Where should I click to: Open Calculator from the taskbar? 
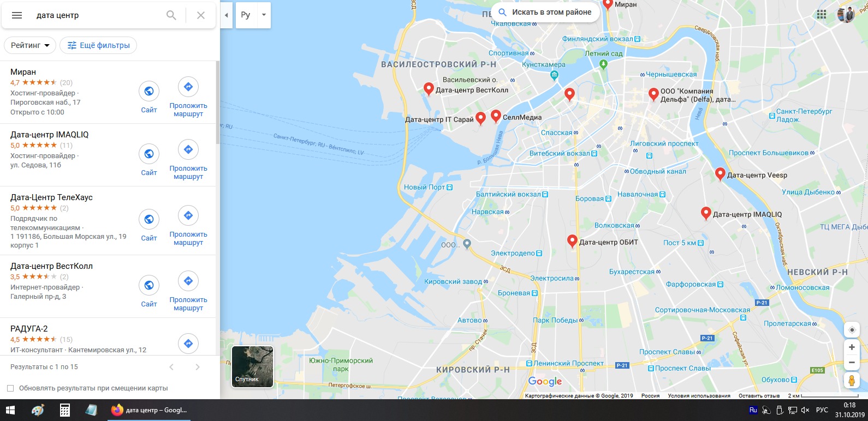65,410
